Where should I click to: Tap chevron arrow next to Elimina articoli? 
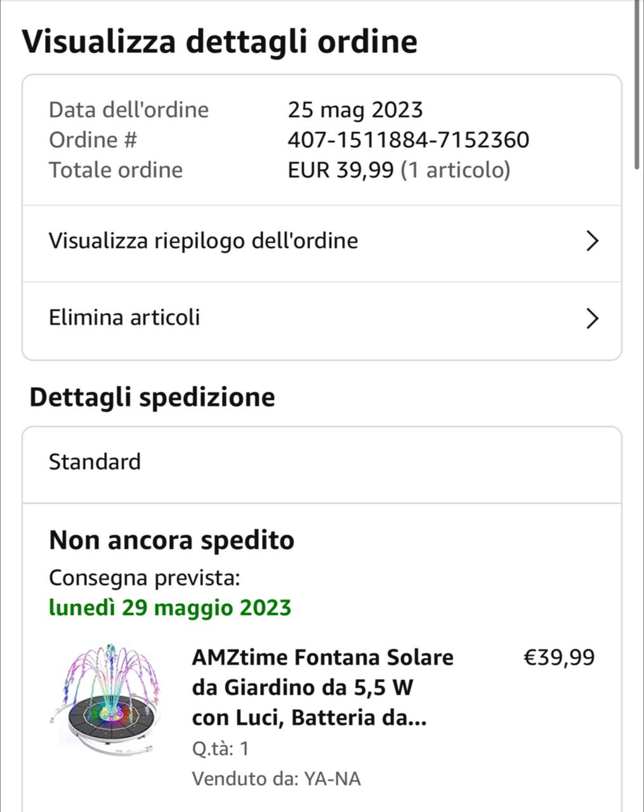(x=592, y=318)
